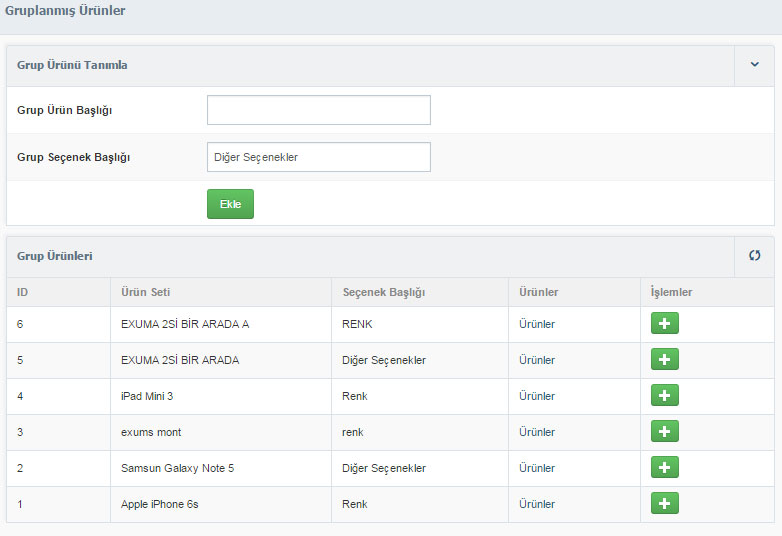The height and width of the screenshot is (536, 782).
Task: Click plus icon for Apple iPhone 6s
Action: [664, 503]
